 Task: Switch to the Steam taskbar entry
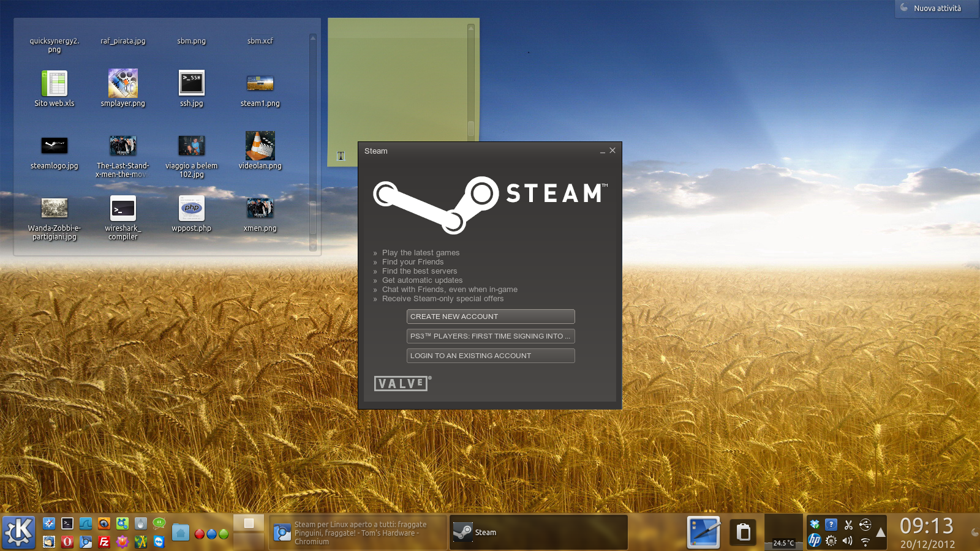click(x=538, y=533)
